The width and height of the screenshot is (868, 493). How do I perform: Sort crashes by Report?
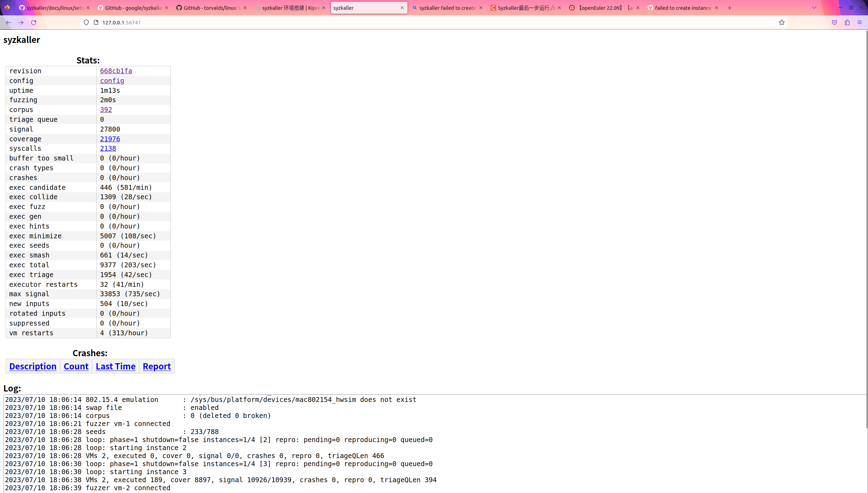click(157, 366)
